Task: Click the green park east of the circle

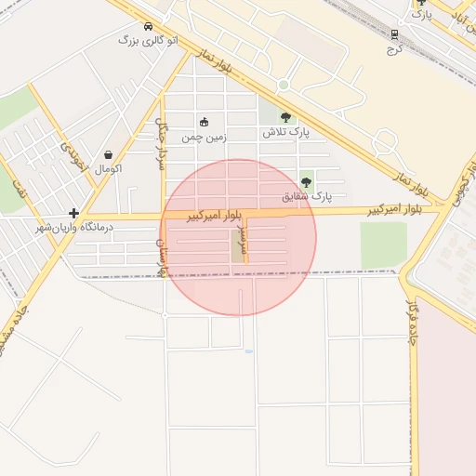Action: click(x=383, y=245)
